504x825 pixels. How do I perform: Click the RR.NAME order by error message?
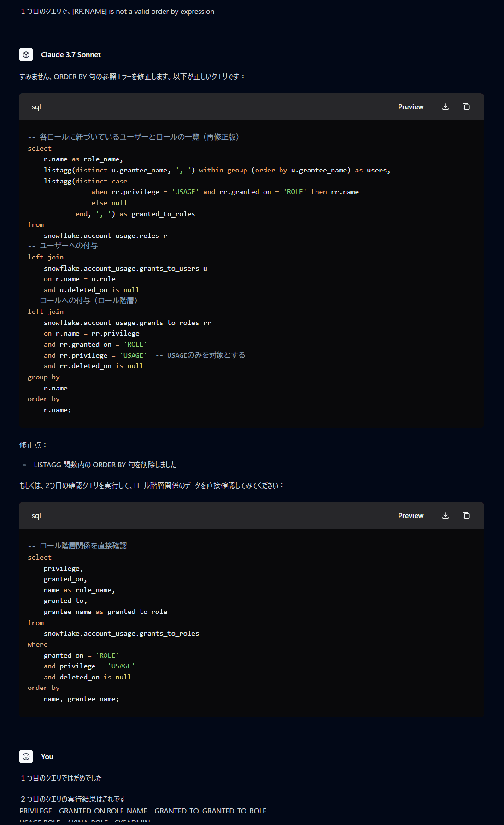117,11
